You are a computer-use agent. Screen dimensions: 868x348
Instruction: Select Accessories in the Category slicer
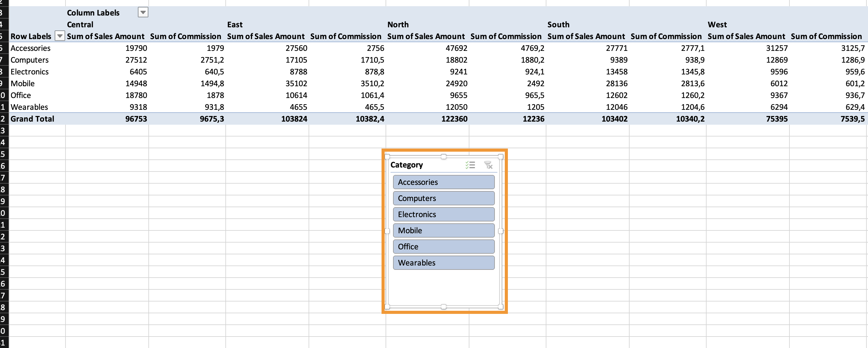443,182
